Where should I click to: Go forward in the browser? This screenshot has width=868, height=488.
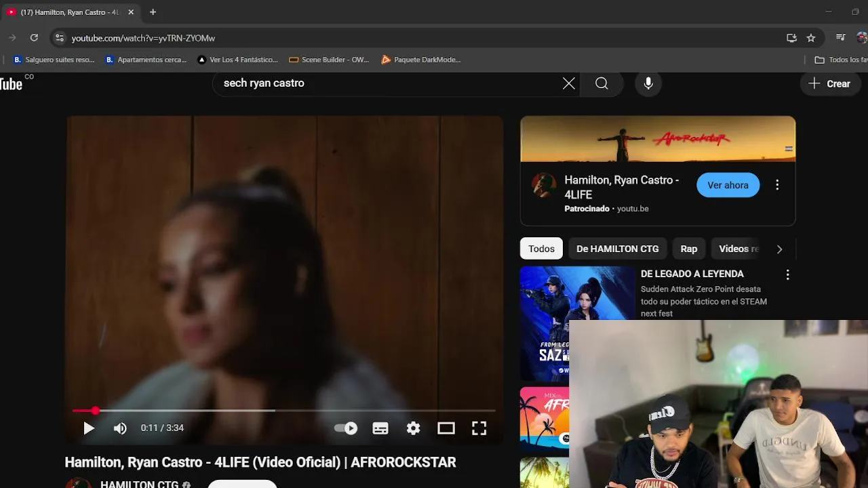[12, 38]
